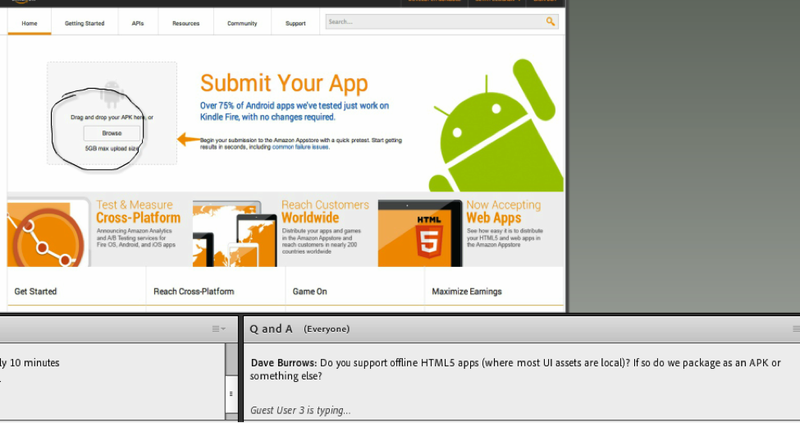Click the Q and A pod title
800x423 pixels.
click(x=270, y=329)
